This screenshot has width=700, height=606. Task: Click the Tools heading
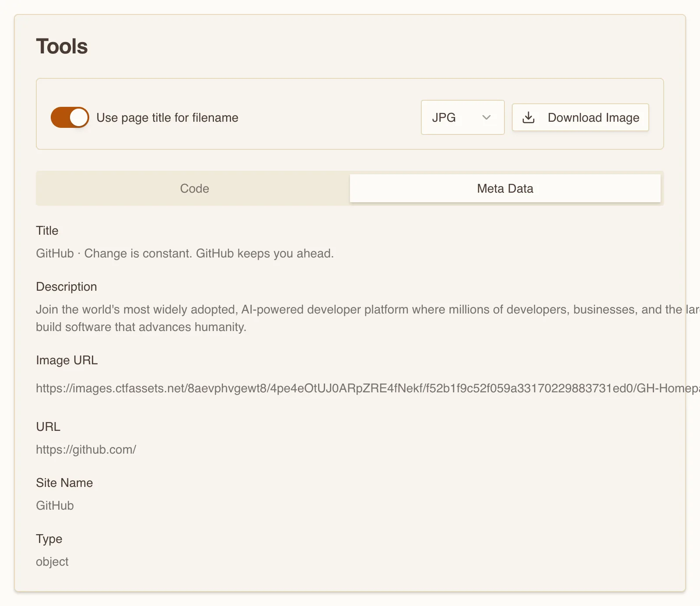(x=62, y=46)
